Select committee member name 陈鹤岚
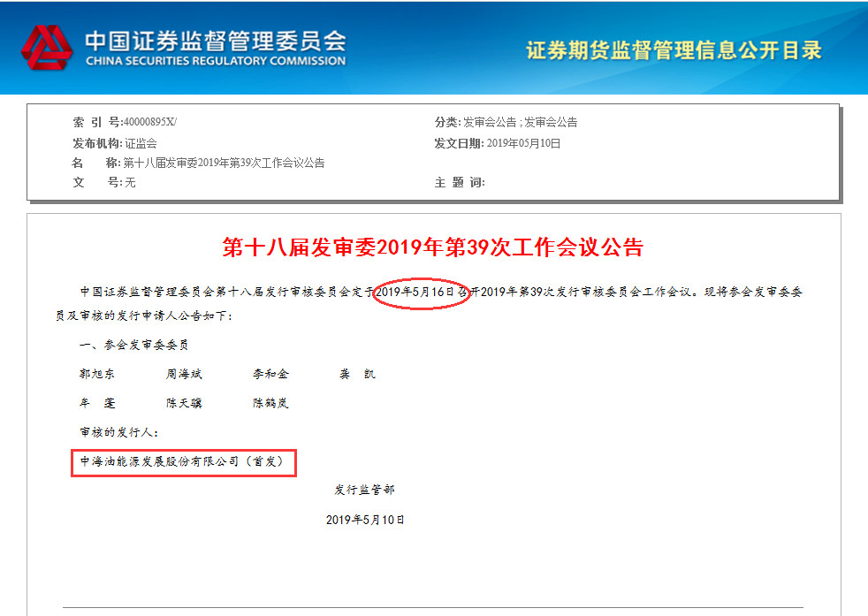The width and height of the screenshot is (868, 616). [270, 403]
